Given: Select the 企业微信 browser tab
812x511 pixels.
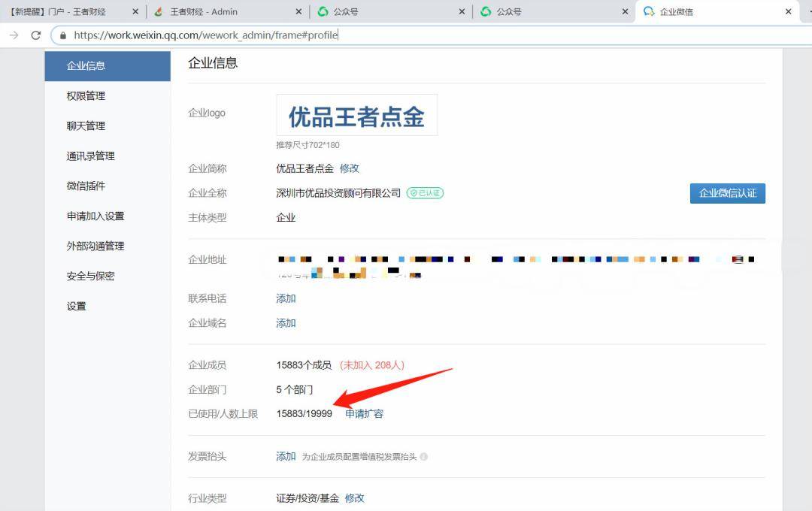Looking at the screenshot, I should point(717,11).
